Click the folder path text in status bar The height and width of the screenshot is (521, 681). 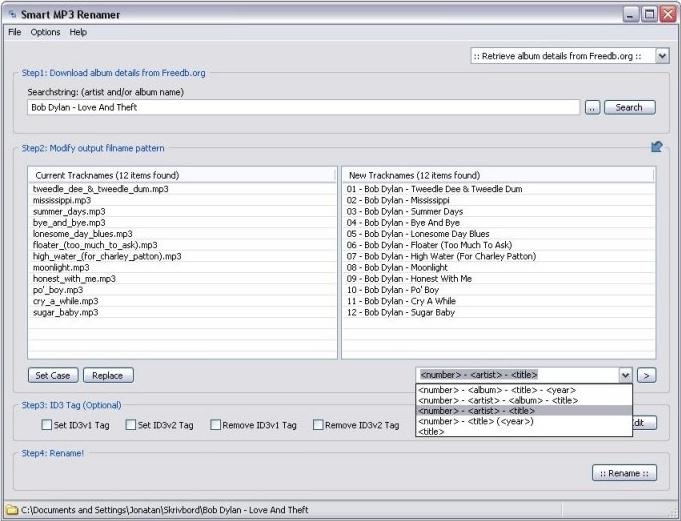165,510
